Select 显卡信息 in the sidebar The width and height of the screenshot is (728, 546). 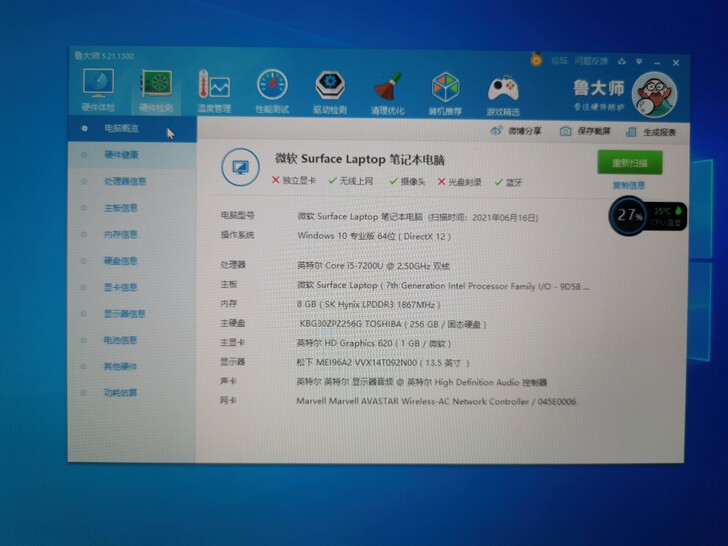[x=132, y=287]
